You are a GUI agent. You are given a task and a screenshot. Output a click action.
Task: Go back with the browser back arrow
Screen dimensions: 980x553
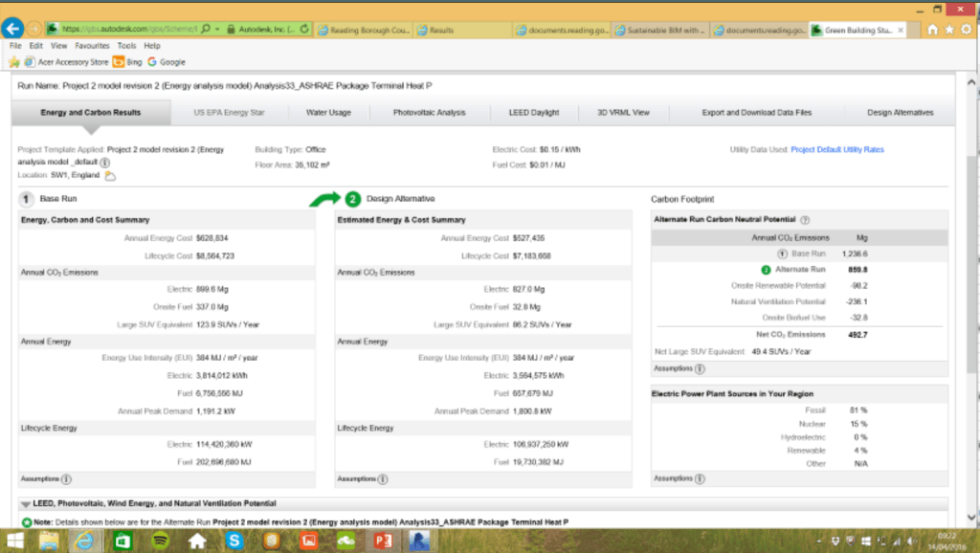pyautogui.click(x=12, y=28)
